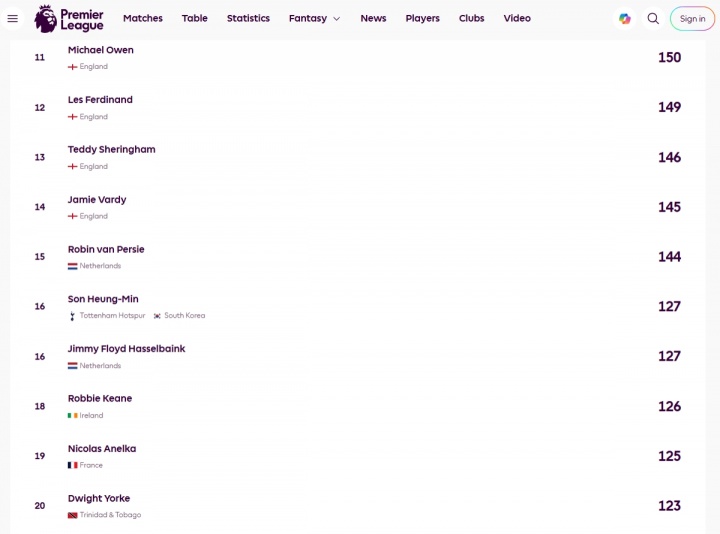Image resolution: width=720 pixels, height=534 pixels.
Task: Open Son Heung-Min's player profile
Action: point(103,299)
